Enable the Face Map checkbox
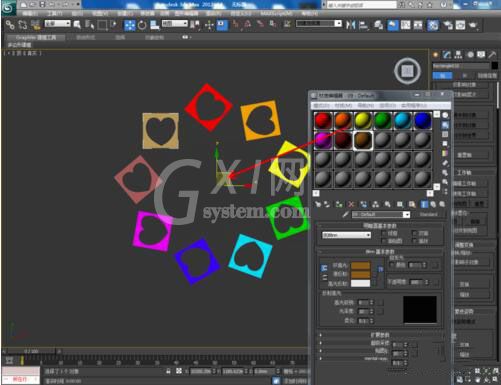The image size is (501, 385). pyautogui.click(x=383, y=240)
